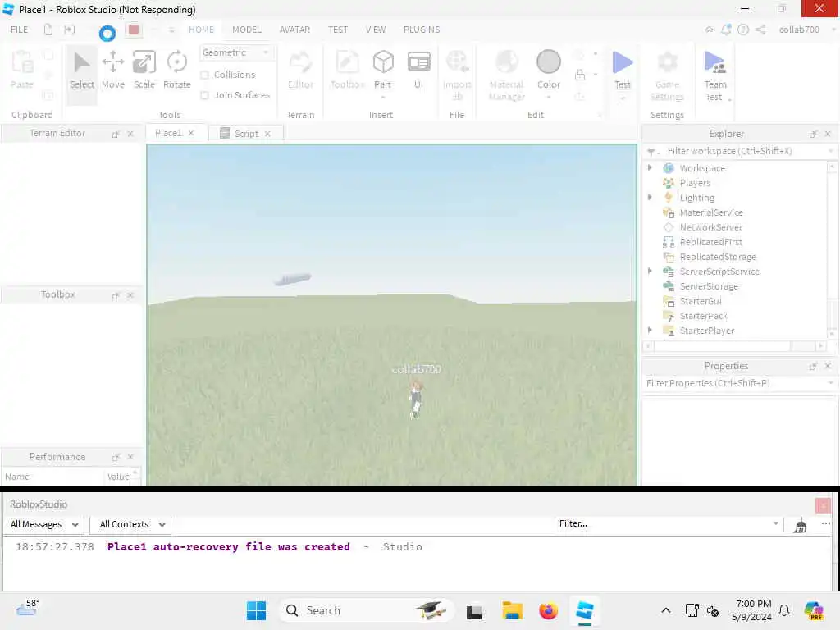This screenshot has width=840, height=630.
Task: Open Game Settings
Action: click(667, 75)
